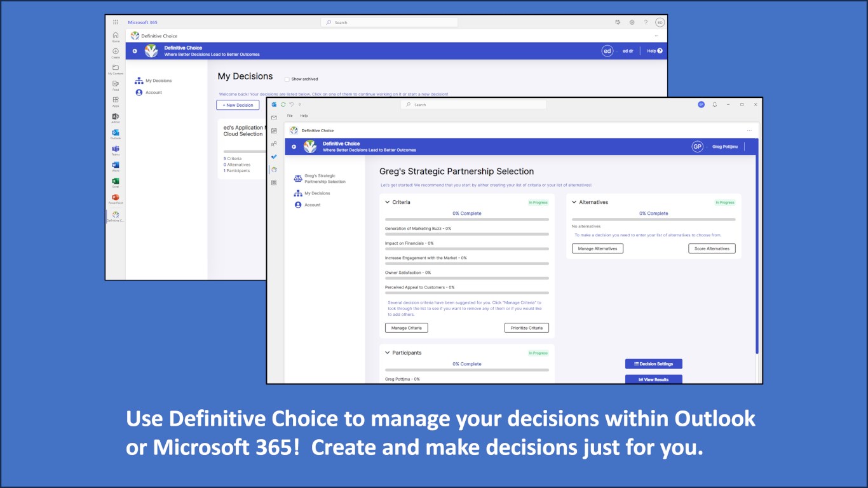
Task: Open Decision Settings button
Action: [x=654, y=364]
